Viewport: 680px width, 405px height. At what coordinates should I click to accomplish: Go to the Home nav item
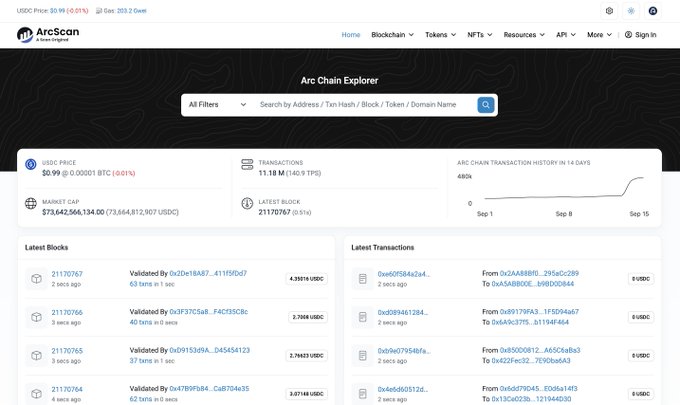point(351,35)
